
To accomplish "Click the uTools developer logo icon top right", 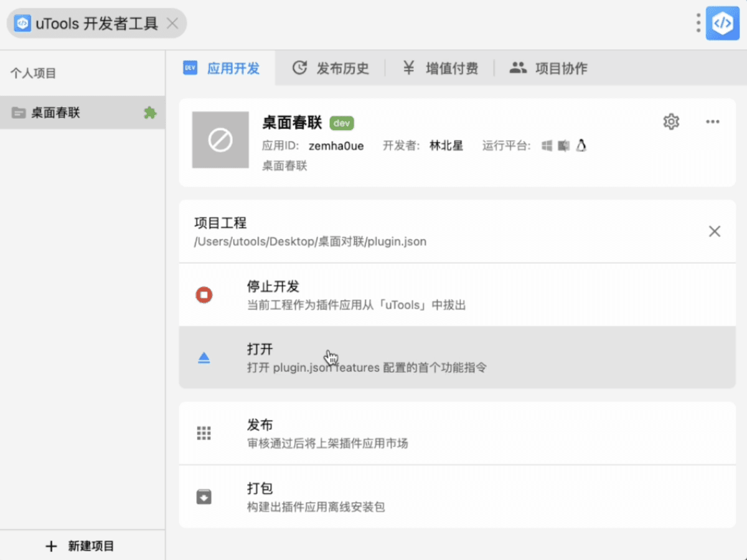I will 722,24.
